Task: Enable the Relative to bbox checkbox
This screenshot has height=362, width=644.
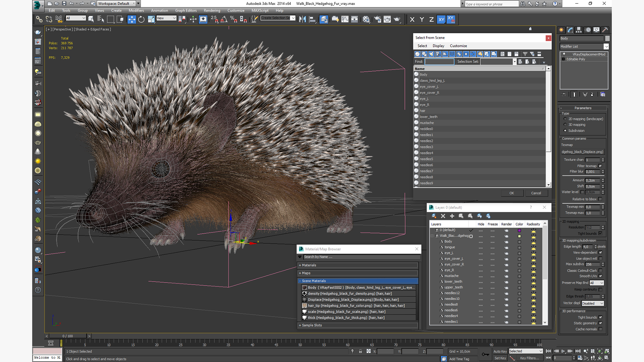Action: (600, 199)
